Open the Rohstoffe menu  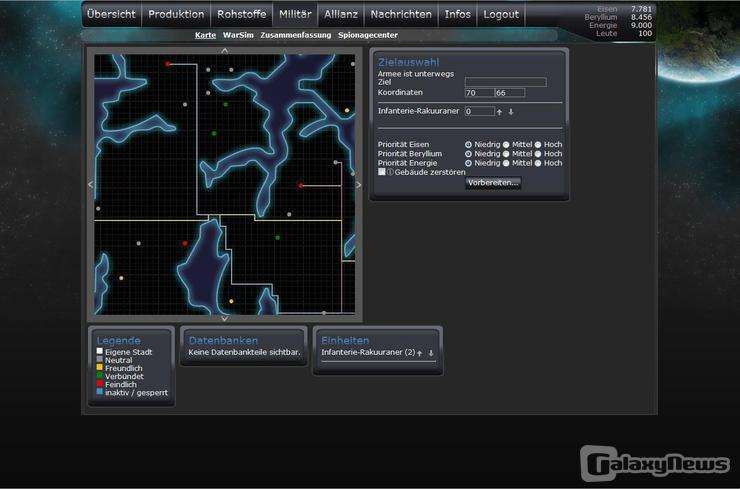click(x=240, y=15)
